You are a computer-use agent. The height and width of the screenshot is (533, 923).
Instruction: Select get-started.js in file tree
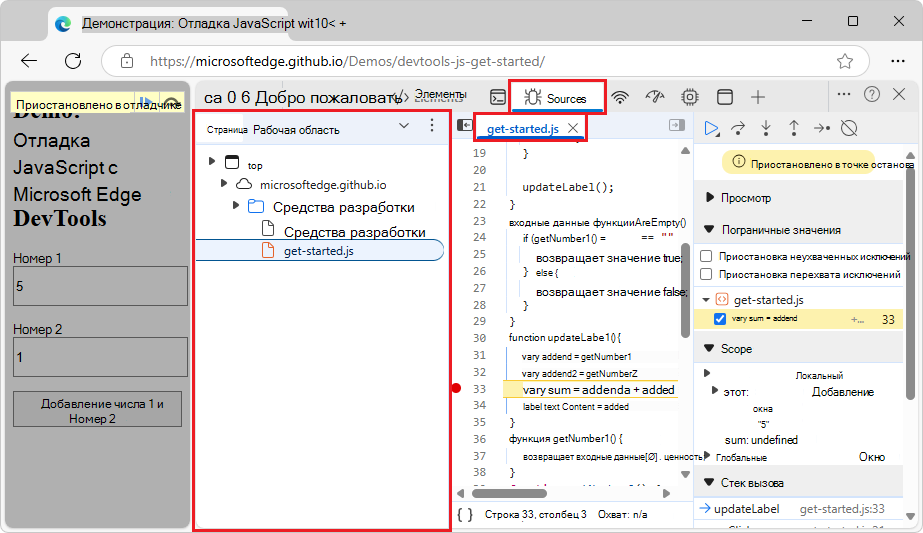point(319,250)
